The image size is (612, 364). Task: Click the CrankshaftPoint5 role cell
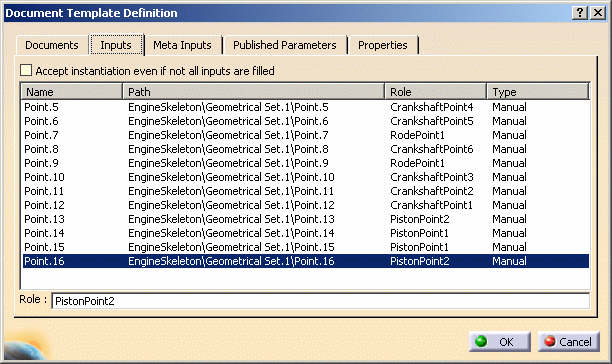pos(432,121)
